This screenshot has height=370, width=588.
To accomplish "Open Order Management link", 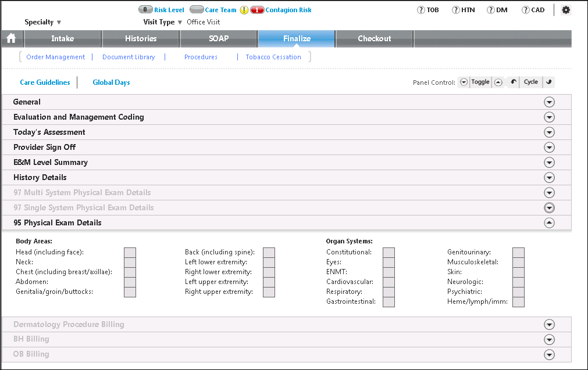I will click(x=55, y=57).
